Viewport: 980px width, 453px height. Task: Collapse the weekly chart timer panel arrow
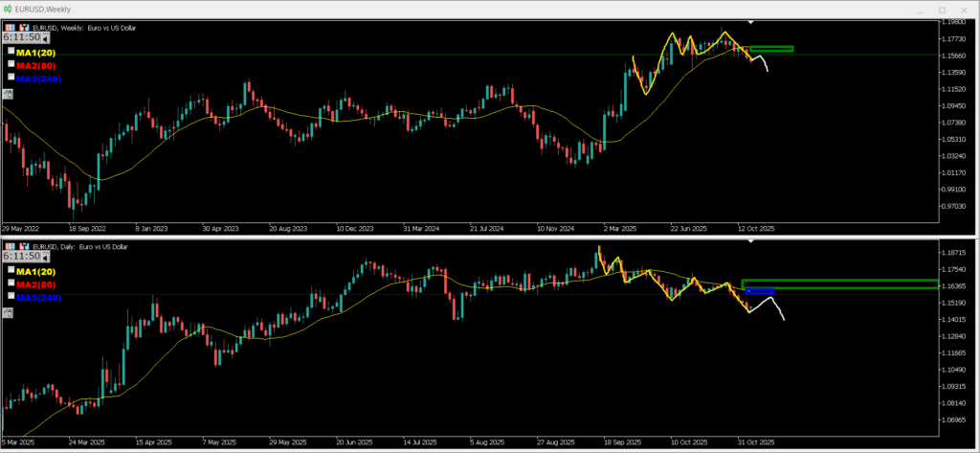click(x=47, y=39)
